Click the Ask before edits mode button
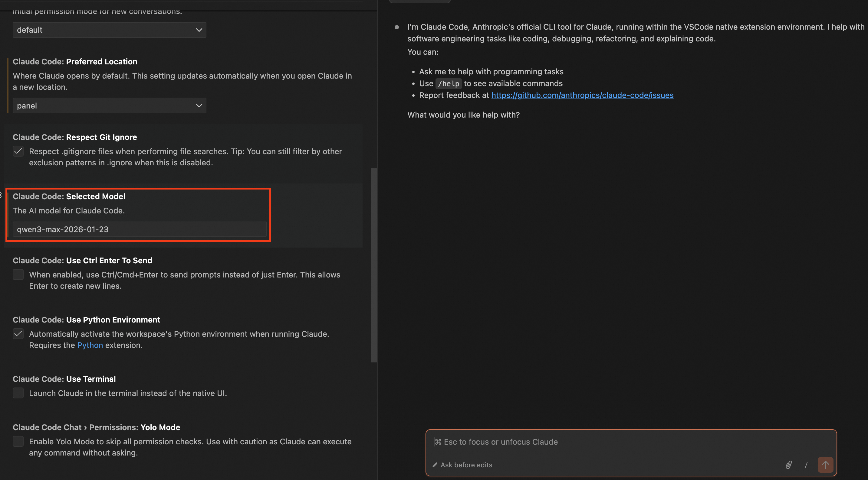The width and height of the screenshot is (868, 480). point(466,465)
